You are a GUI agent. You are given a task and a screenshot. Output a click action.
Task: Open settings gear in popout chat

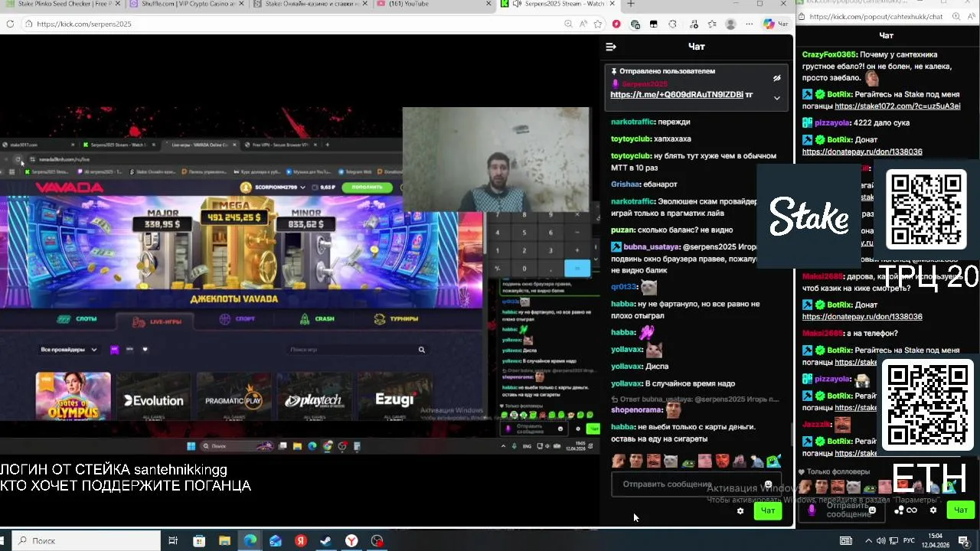tap(933, 510)
